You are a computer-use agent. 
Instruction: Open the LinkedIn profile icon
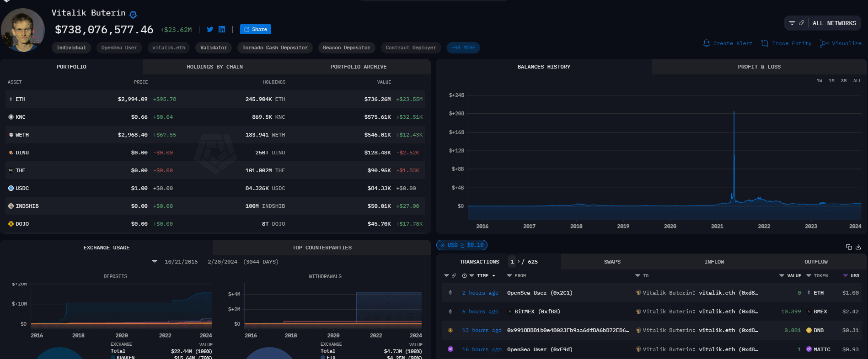tap(222, 29)
